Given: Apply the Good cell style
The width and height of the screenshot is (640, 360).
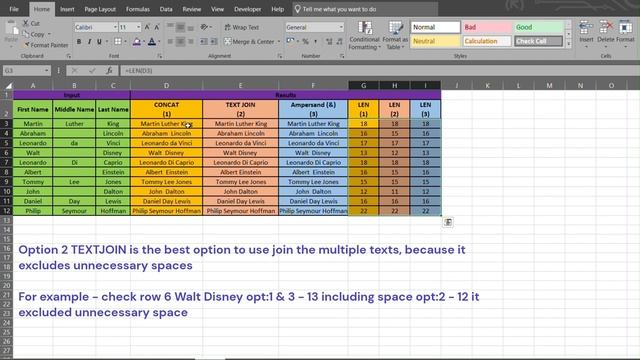Looking at the screenshot, I should (538, 27).
